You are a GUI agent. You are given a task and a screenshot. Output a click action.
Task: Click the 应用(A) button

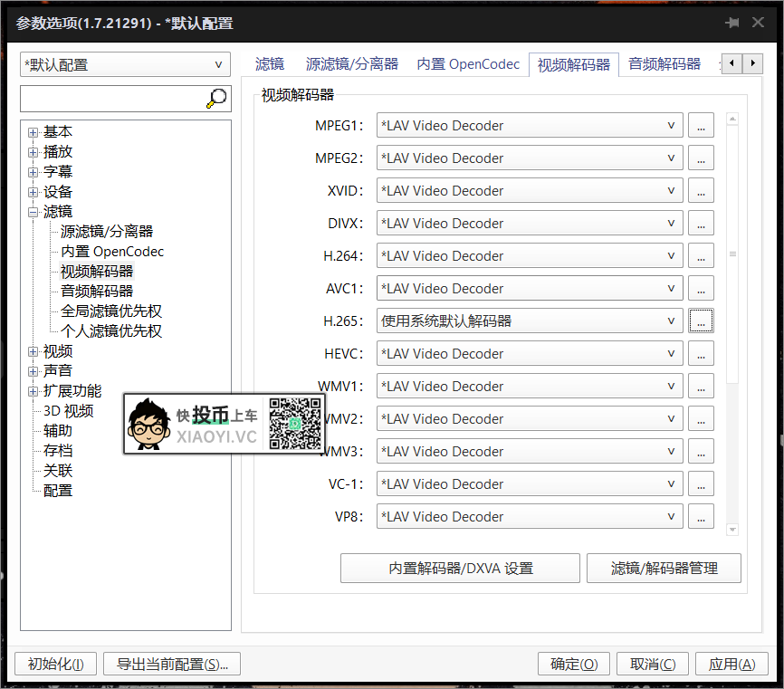click(x=731, y=664)
